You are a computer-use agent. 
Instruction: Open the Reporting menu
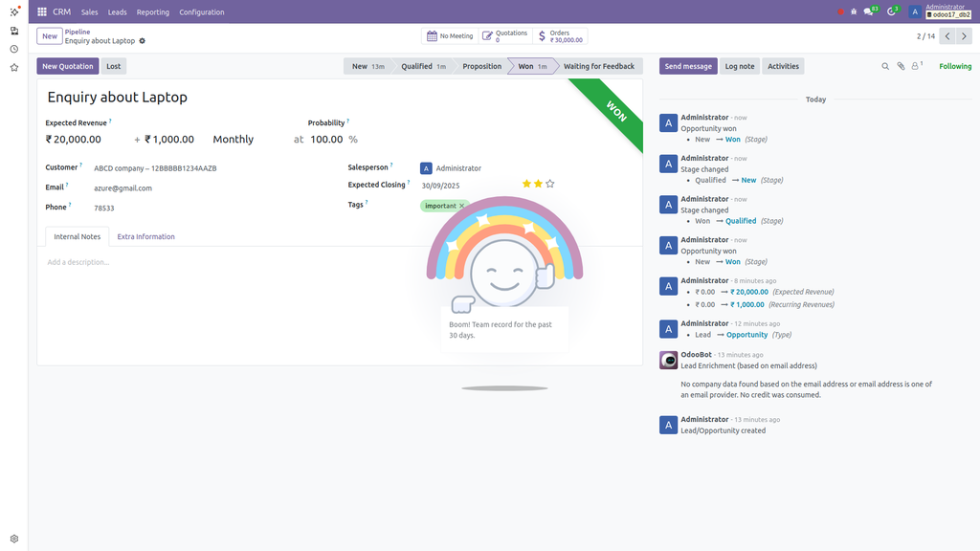(152, 12)
